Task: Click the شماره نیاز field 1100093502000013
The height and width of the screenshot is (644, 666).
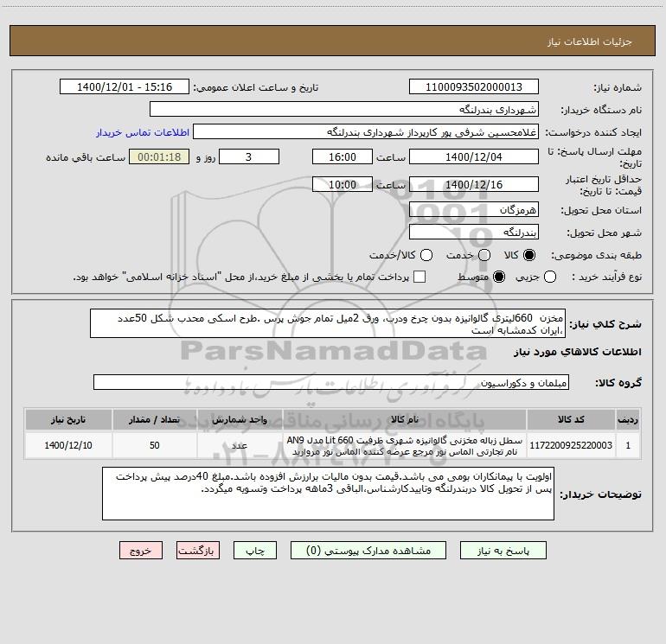Action: 474,86
